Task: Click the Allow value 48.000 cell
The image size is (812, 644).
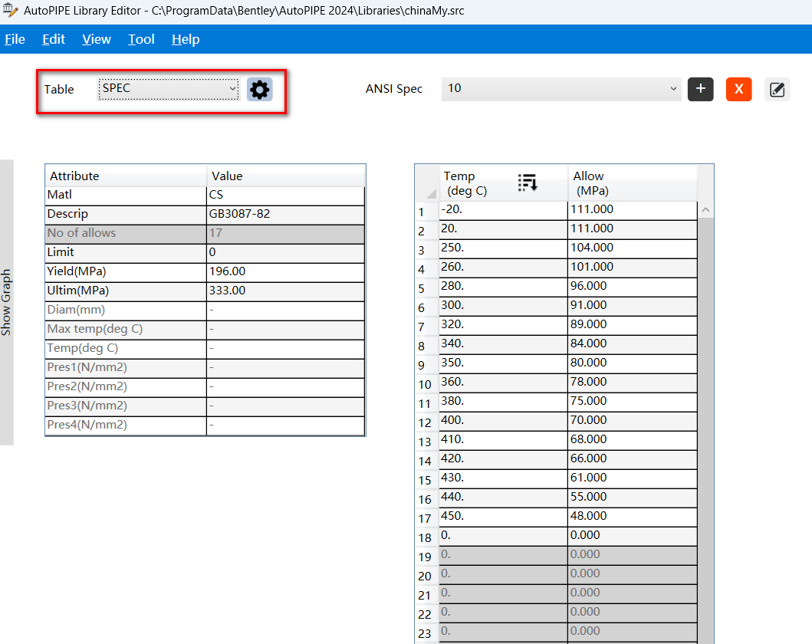Action: [x=632, y=516]
